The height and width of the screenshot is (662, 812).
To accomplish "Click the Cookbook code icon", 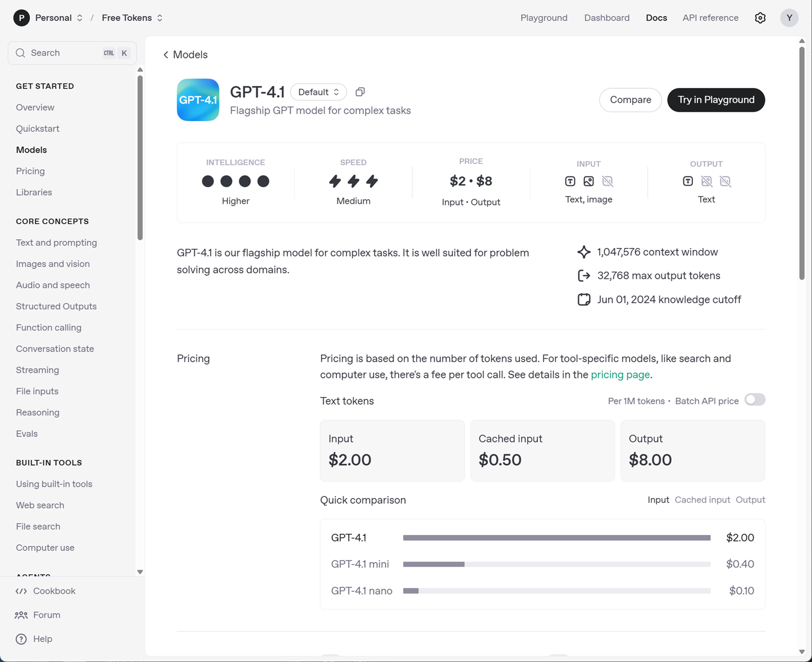I will (x=21, y=591).
